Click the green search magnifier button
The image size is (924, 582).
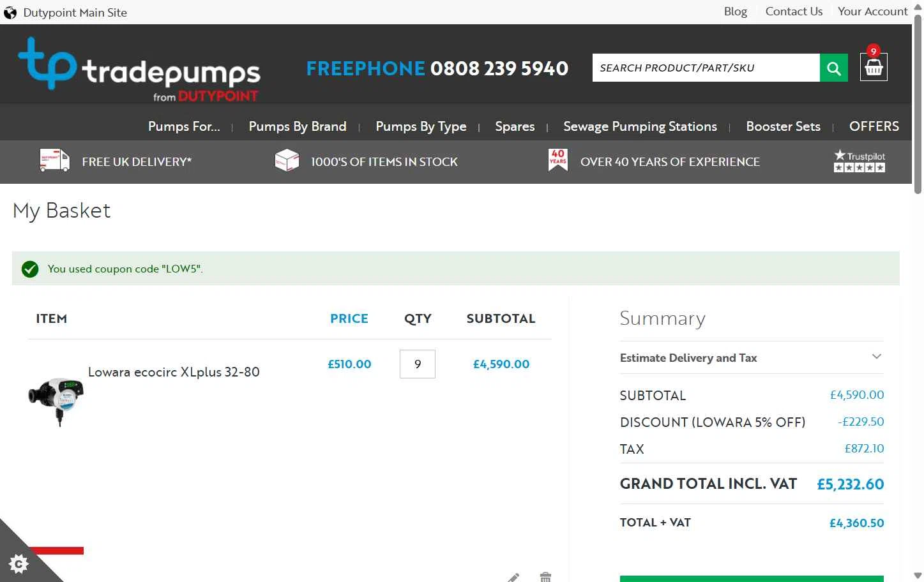click(833, 68)
